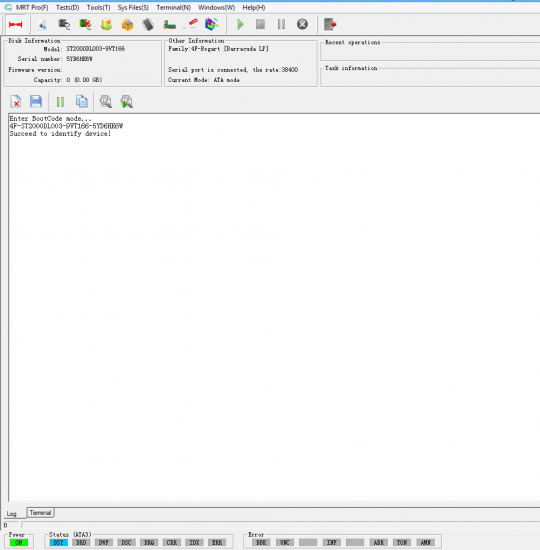Open the colorful cube utility icon

tap(212, 24)
